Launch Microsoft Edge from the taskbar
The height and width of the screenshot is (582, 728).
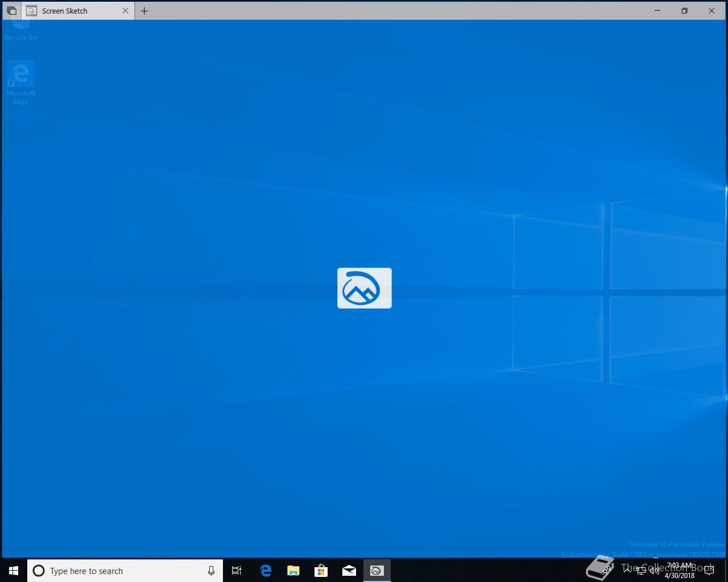[x=266, y=571]
